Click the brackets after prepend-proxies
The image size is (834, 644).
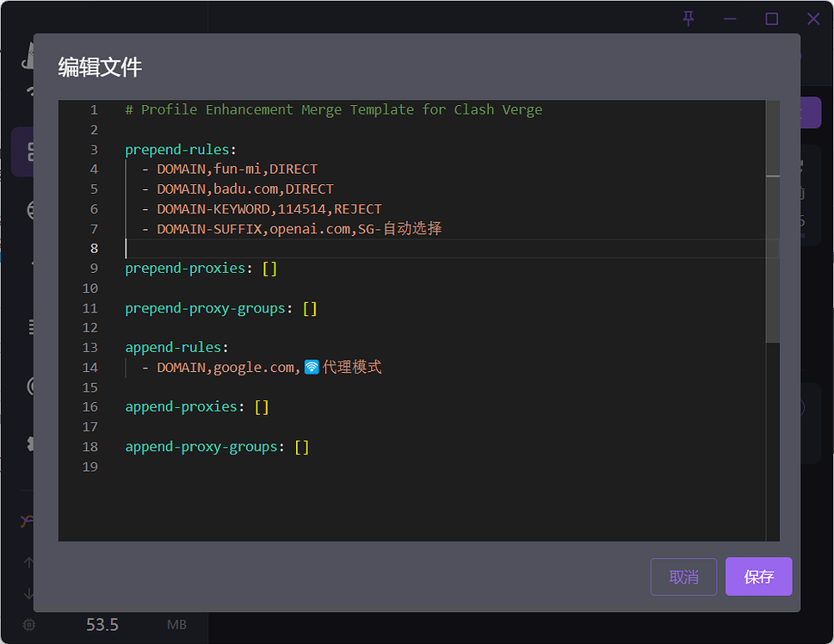coord(269,269)
